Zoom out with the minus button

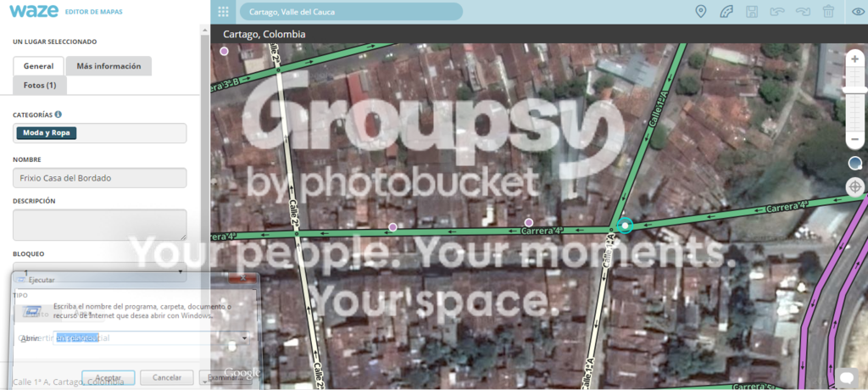point(855,139)
